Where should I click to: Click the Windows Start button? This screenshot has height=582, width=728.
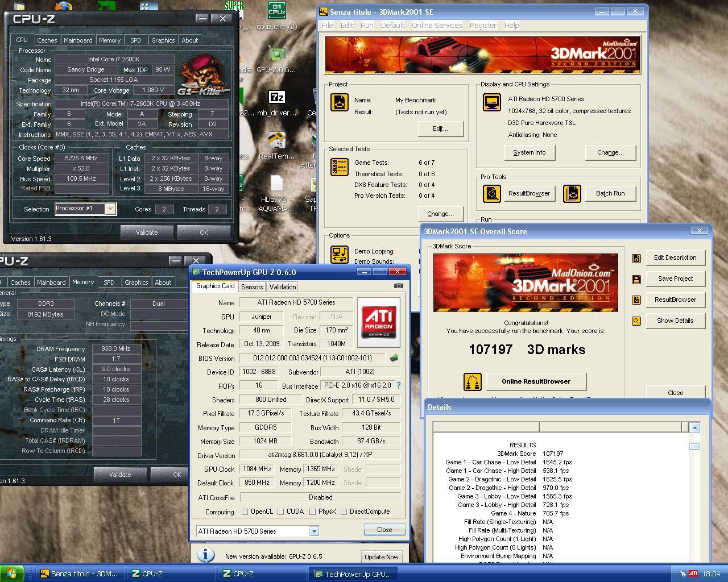point(12,573)
